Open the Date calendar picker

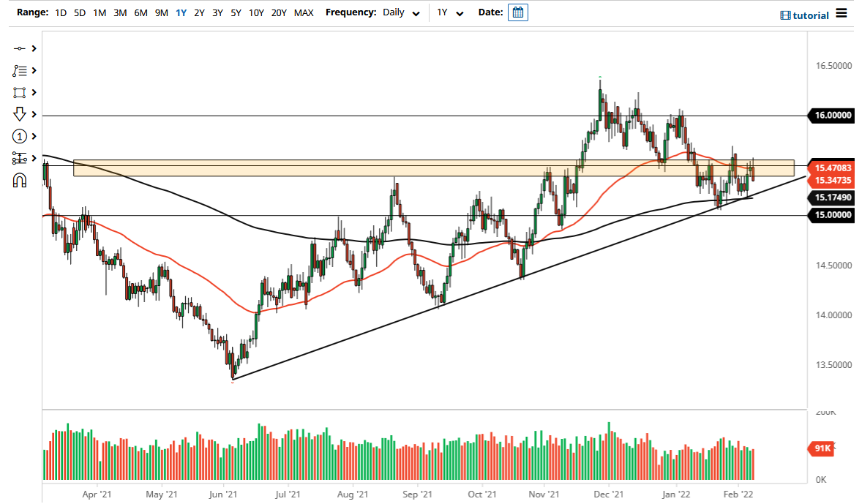coord(518,12)
